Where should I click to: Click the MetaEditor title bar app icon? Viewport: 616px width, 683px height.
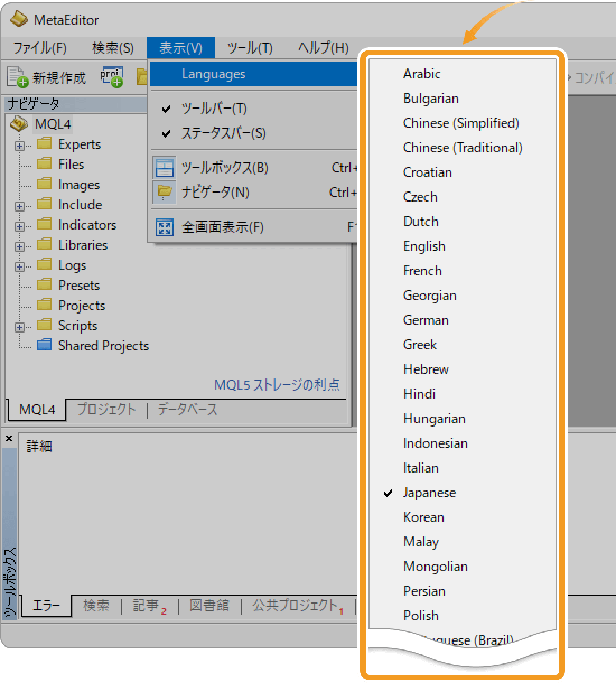(x=18, y=19)
